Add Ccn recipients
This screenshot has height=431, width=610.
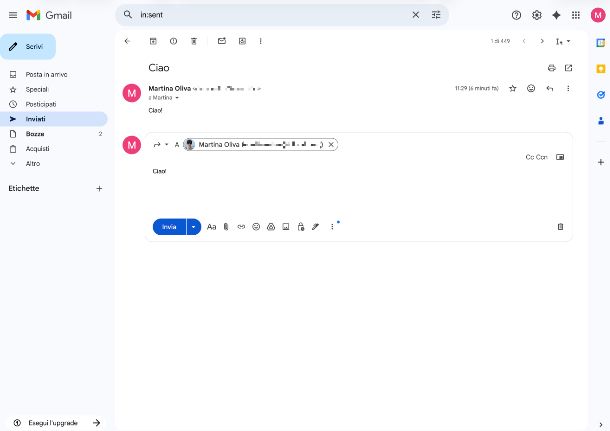[541, 157]
